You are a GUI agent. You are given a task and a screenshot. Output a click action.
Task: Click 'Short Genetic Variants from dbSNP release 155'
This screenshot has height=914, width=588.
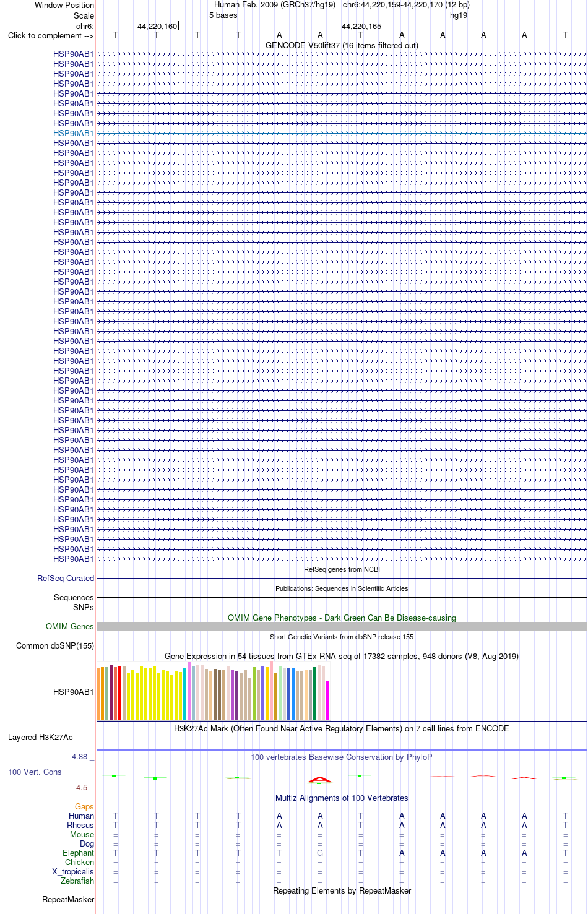tap(342, 637)
